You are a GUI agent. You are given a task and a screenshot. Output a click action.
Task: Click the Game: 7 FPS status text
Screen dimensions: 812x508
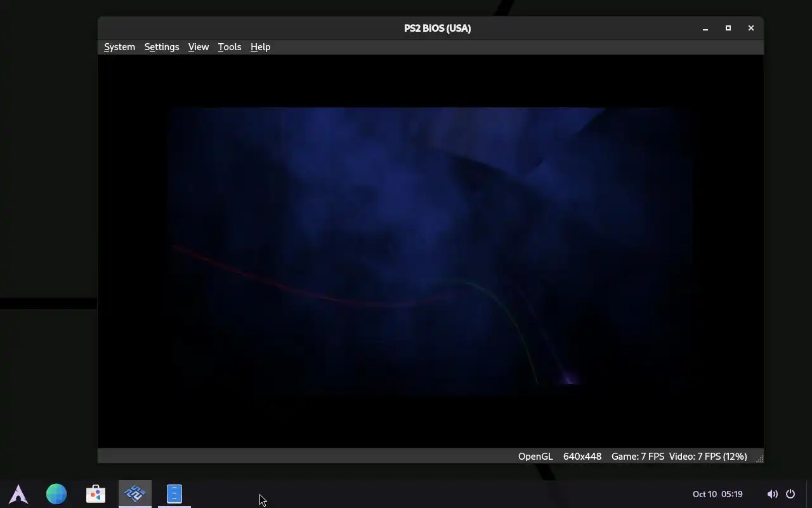638,457
